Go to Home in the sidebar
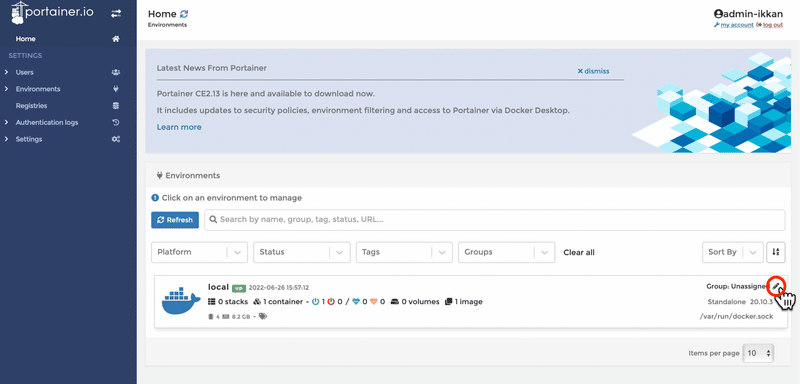The image size is (800, 384). [26, 39]
